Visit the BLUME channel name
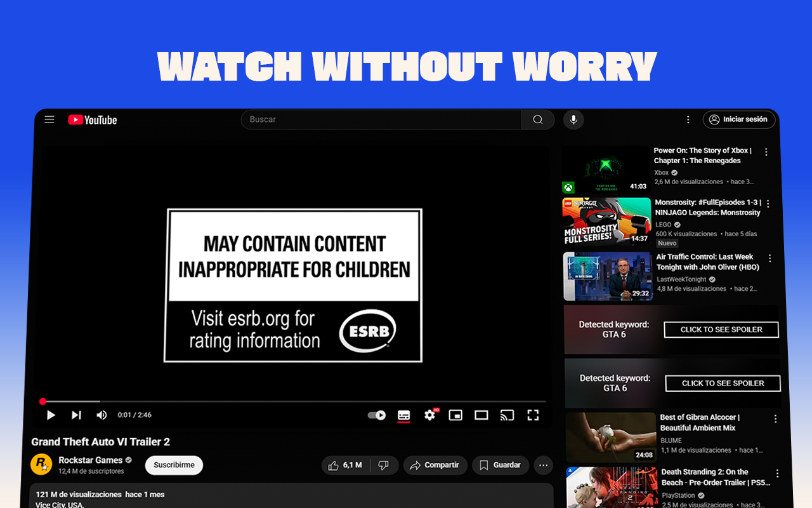The image size is (812, 508). pos(671,441)
